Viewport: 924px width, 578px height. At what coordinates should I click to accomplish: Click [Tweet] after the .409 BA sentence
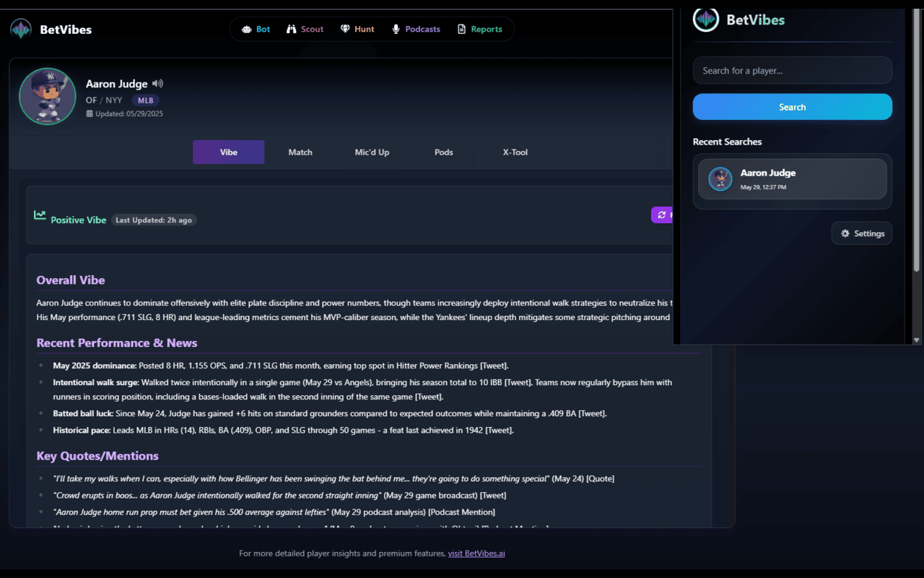[x=593, y=413]
